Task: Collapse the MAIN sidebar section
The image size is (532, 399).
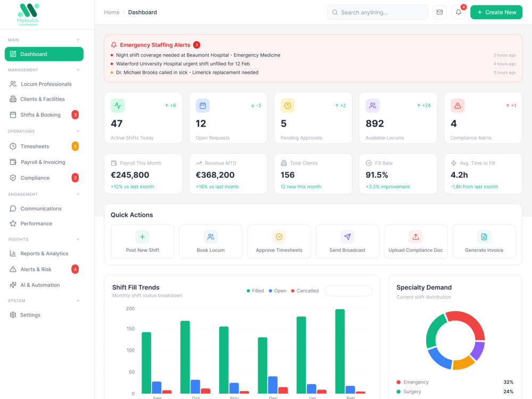Action: 78,40
